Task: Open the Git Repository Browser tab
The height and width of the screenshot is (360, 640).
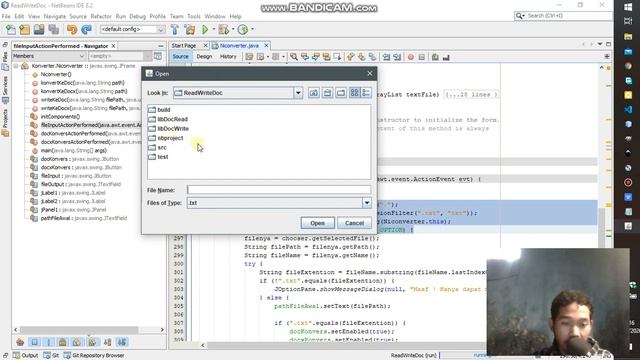Action: pos(94,356)
